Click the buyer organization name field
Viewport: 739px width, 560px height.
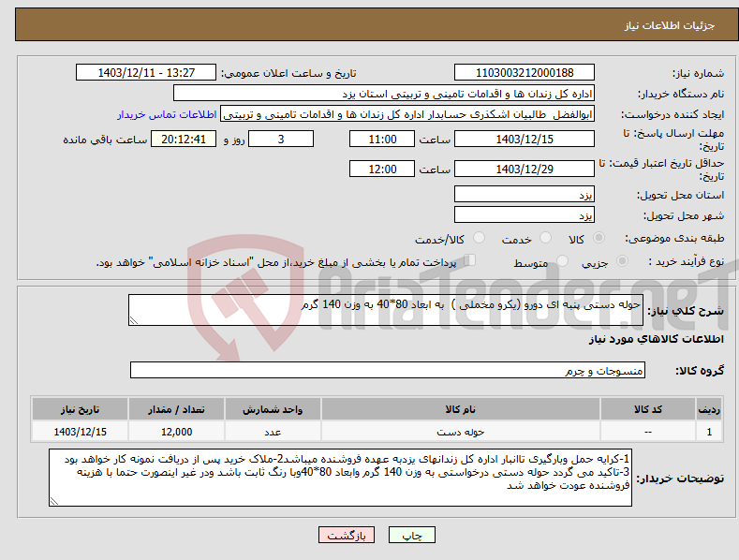pos(384,94)
